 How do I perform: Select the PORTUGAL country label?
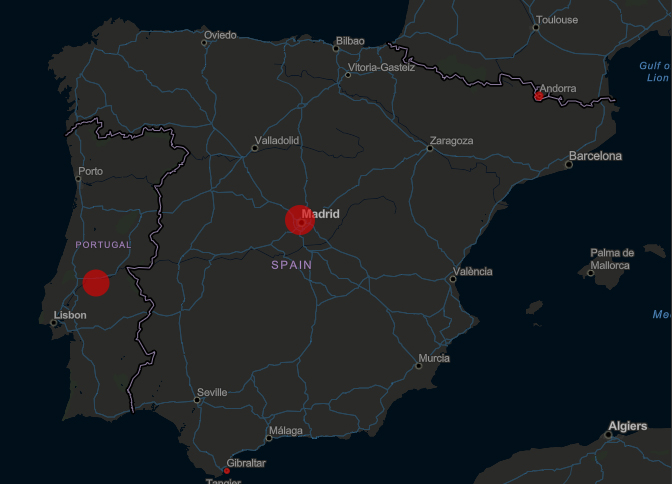point(103,245)
